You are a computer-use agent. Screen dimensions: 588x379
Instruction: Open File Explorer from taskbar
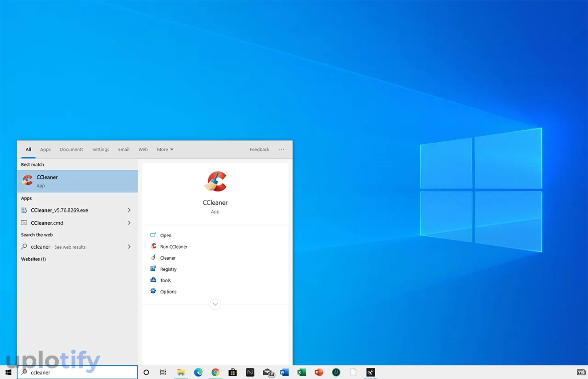[181, 372]
